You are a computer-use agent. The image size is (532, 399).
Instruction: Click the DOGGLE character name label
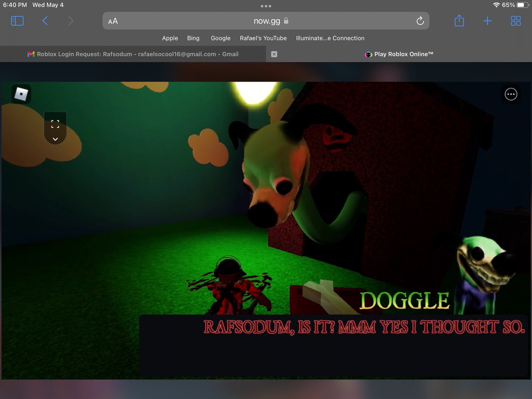404,301
